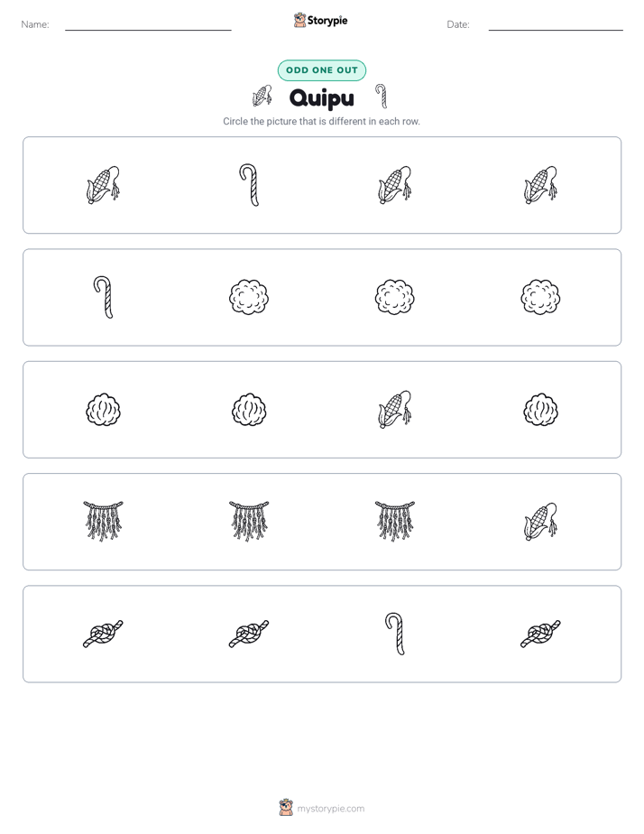644x834 pixels.
Task: Select the corn icon in the third row
Action: click(395, 410)
